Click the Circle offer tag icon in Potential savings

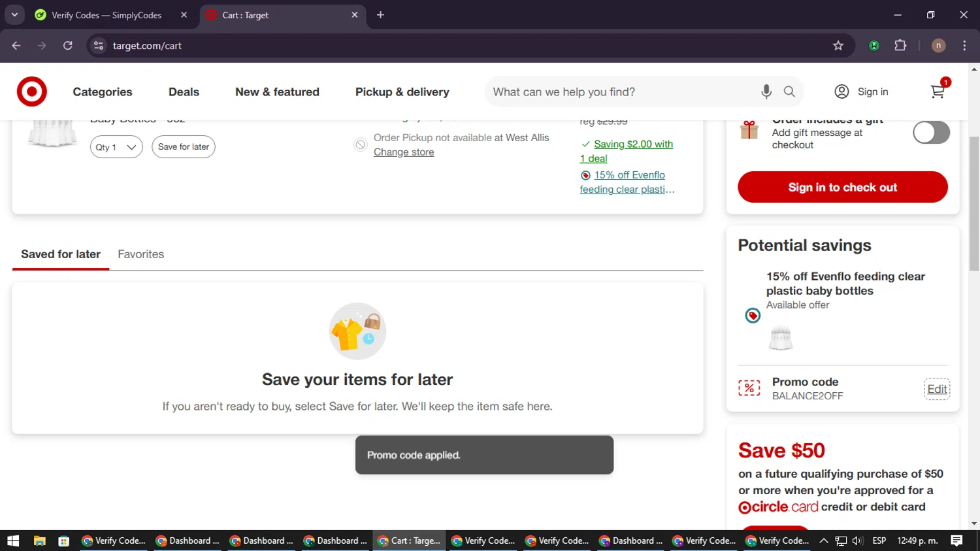click(x=753, y=316)
